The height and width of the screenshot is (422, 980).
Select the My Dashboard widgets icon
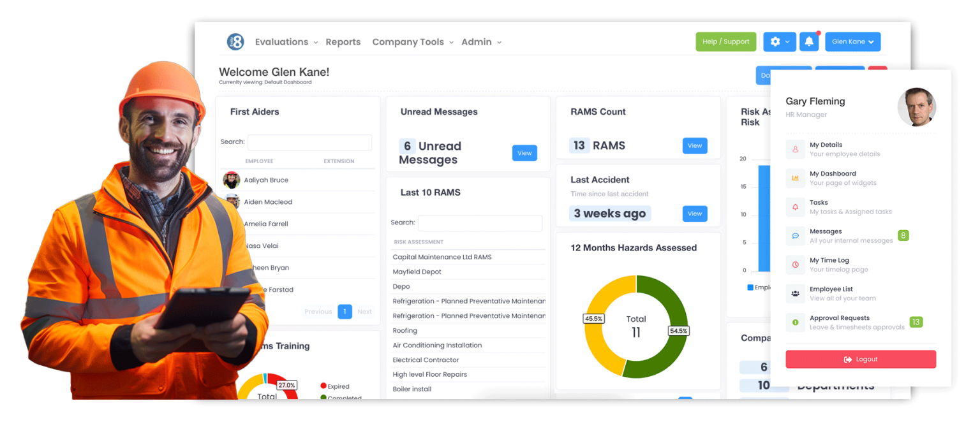click(x=795, y=178)
